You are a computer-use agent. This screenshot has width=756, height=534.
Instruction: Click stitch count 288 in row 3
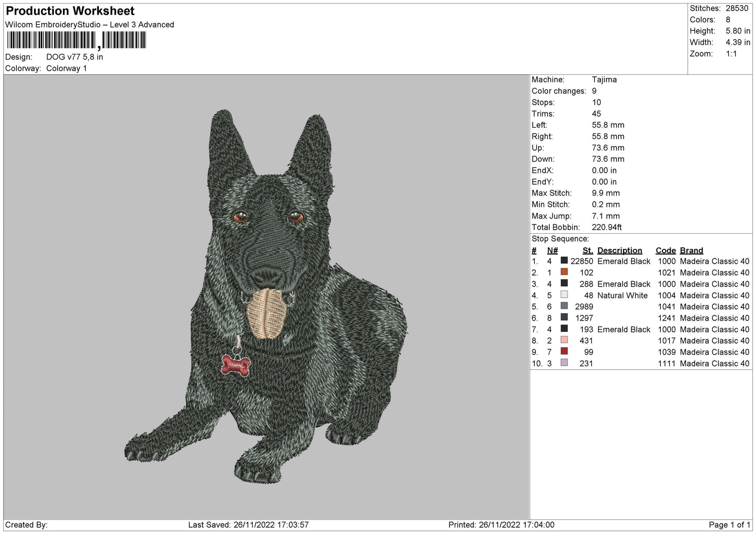pyautogui.click(x=586, y=285)
